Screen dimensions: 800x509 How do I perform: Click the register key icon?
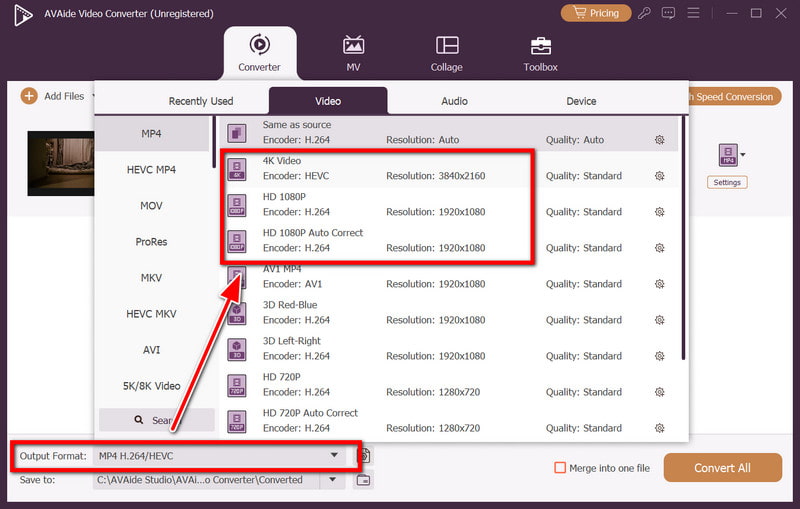(644, 13)
